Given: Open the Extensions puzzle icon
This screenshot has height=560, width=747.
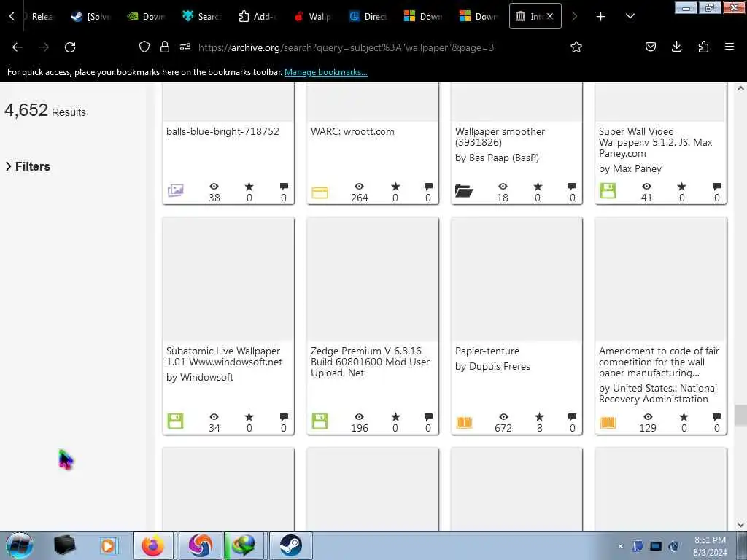Looking at the screenshot, I should coord(703,47).
